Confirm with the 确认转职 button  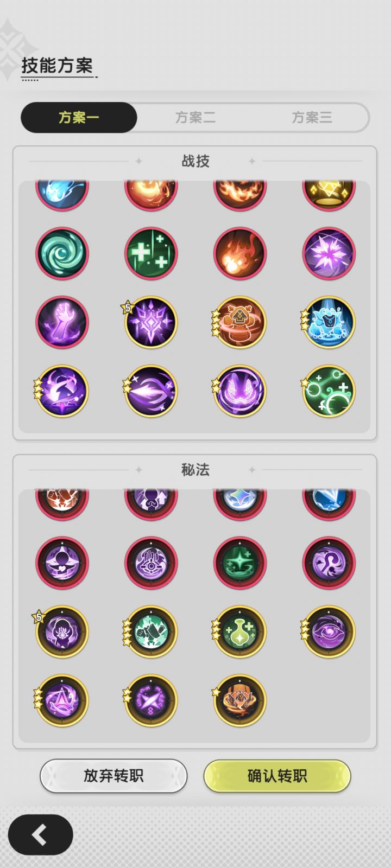[x=278, y=776]
